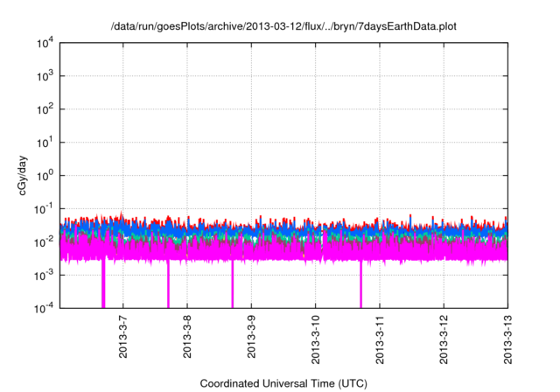The width and height of the screenshot is (560, 392).
Task: Click the 10^0 y-axis tick label
Action: click(x=45, y=175)
